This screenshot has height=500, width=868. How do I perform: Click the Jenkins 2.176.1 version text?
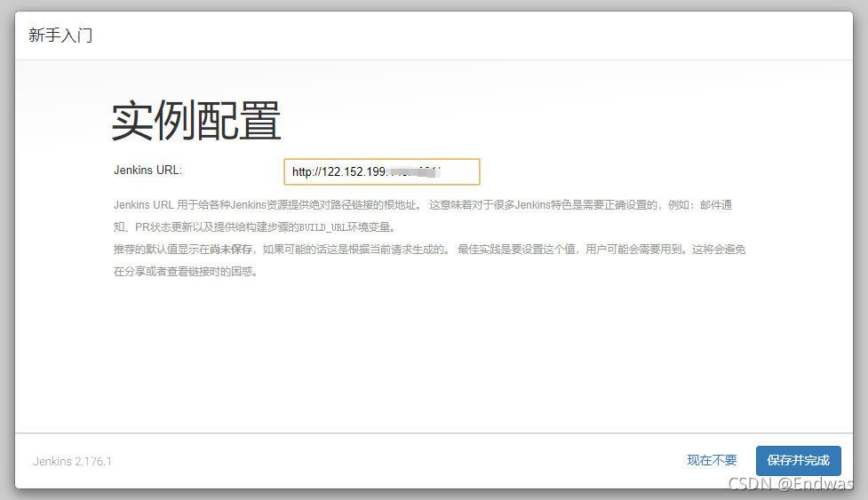72,461
